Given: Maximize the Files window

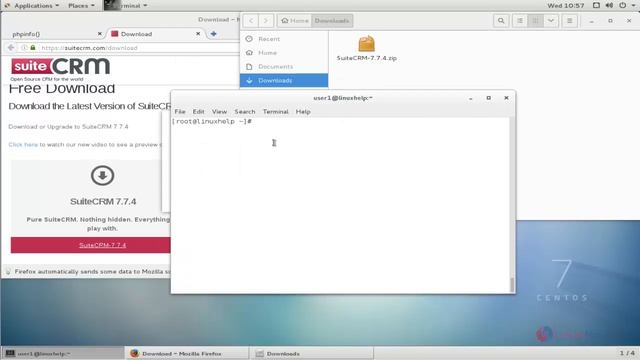Looking at the screenshot, I should point(610,20).
